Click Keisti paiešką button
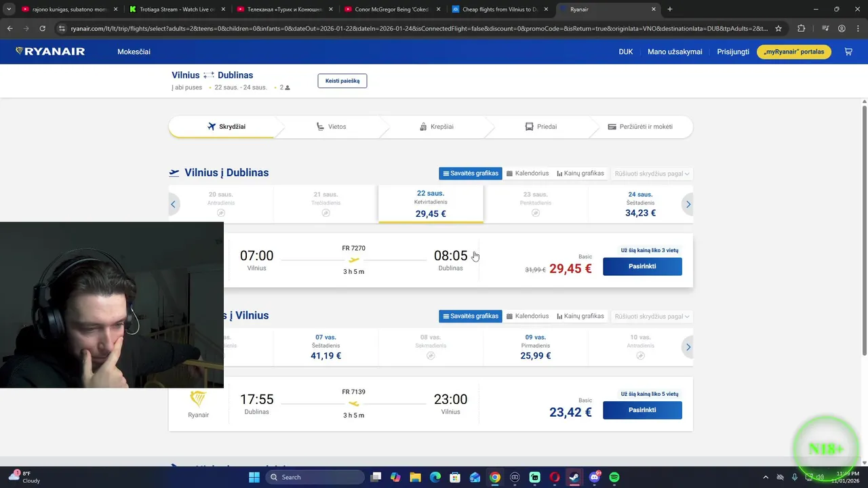The width and height of the screenshot is (868, 488). click(x=342, y=81)
